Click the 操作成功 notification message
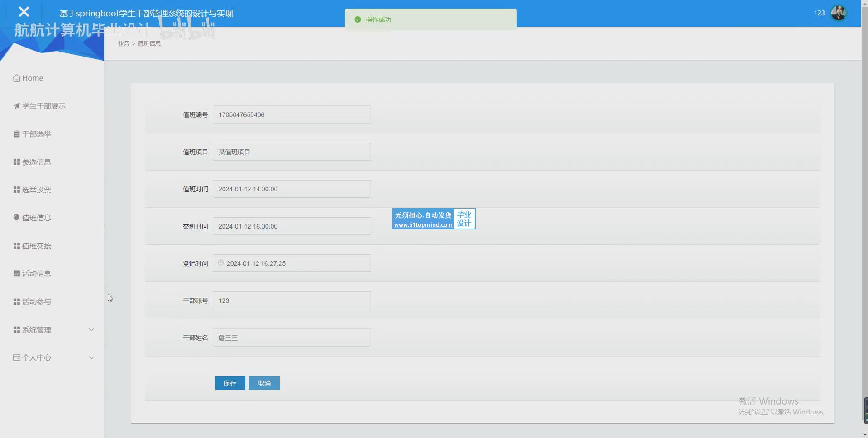868x438 pixels. click(378, 19)
